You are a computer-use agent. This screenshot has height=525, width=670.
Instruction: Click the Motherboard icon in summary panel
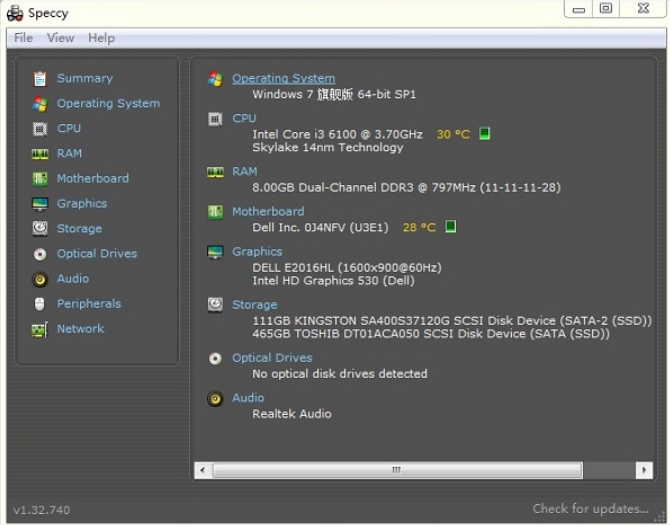pyautogui.click(x=215, y=212)
